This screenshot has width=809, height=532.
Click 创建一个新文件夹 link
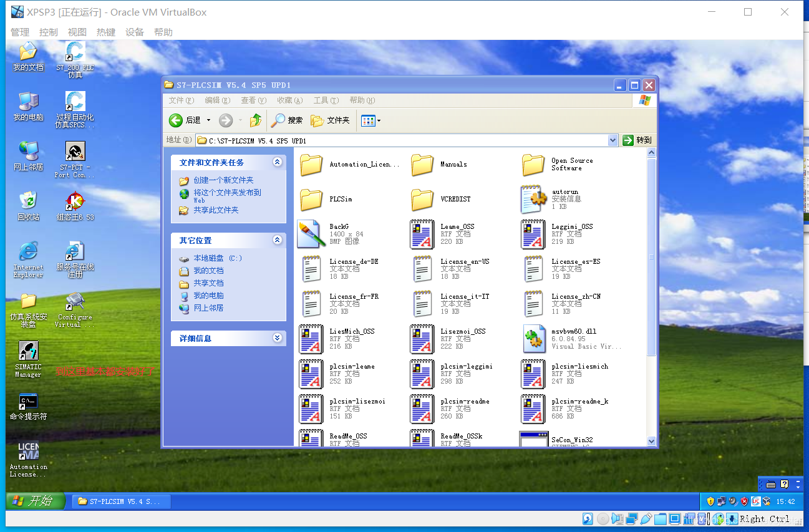coord(223,180)
